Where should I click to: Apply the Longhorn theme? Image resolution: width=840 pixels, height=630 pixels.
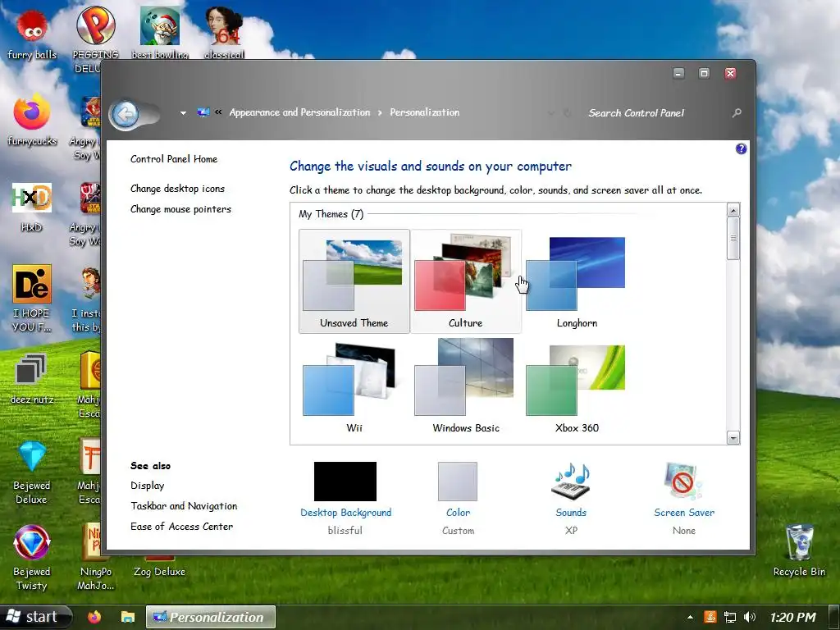[x=577, y=281]
